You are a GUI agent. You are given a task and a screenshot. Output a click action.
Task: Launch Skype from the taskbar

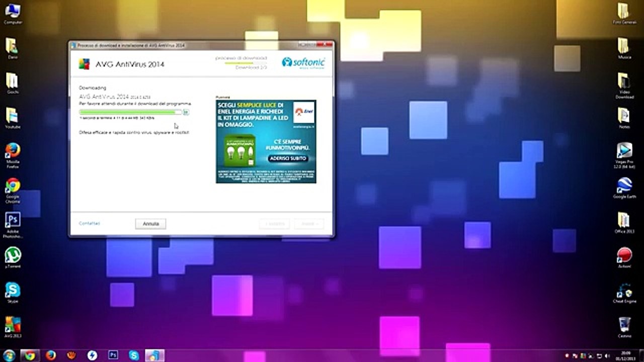click(134, 355)
